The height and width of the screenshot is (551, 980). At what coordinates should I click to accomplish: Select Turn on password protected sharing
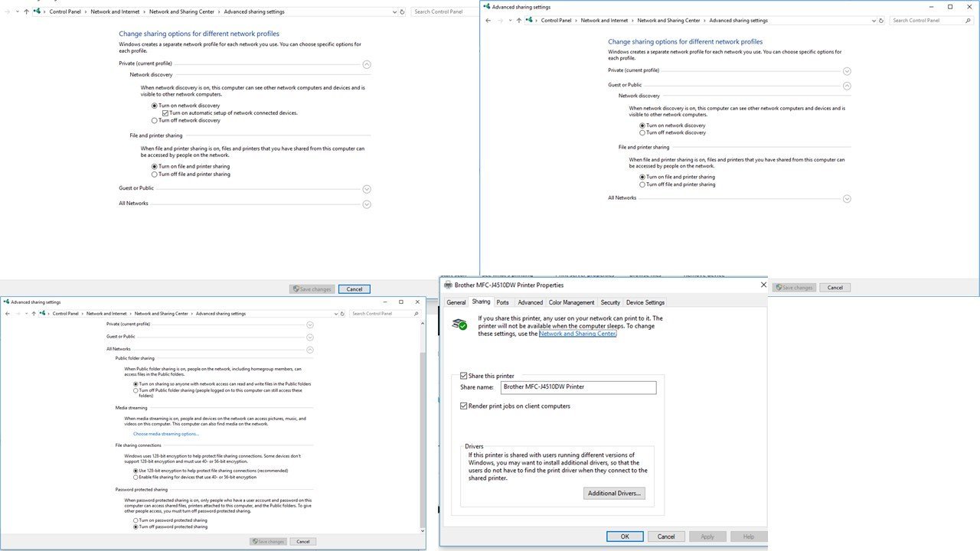pyautogui.click(x=136, y=520)
